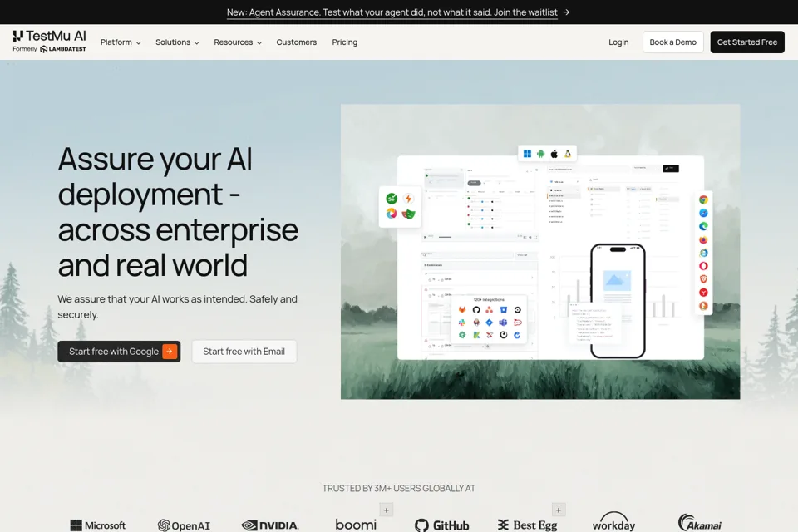
Task: Click the 'Formerly LambdaTest' label
Action: tap(49, 49)
